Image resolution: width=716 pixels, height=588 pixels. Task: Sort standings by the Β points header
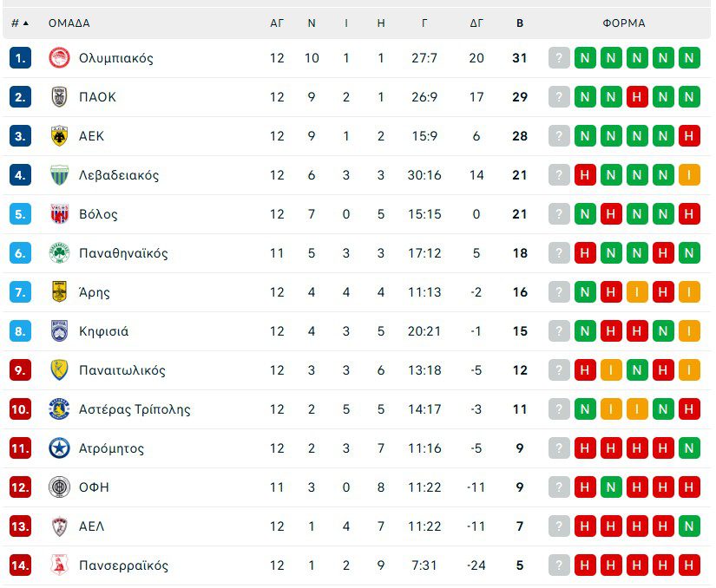coord(520,23)
